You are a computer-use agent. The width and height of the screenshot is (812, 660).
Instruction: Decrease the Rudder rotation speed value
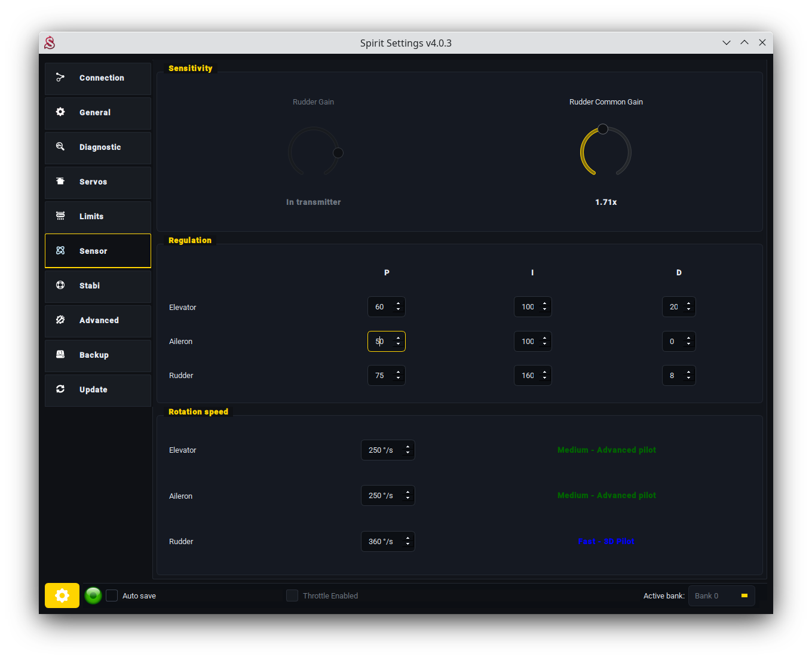[407, 545]
